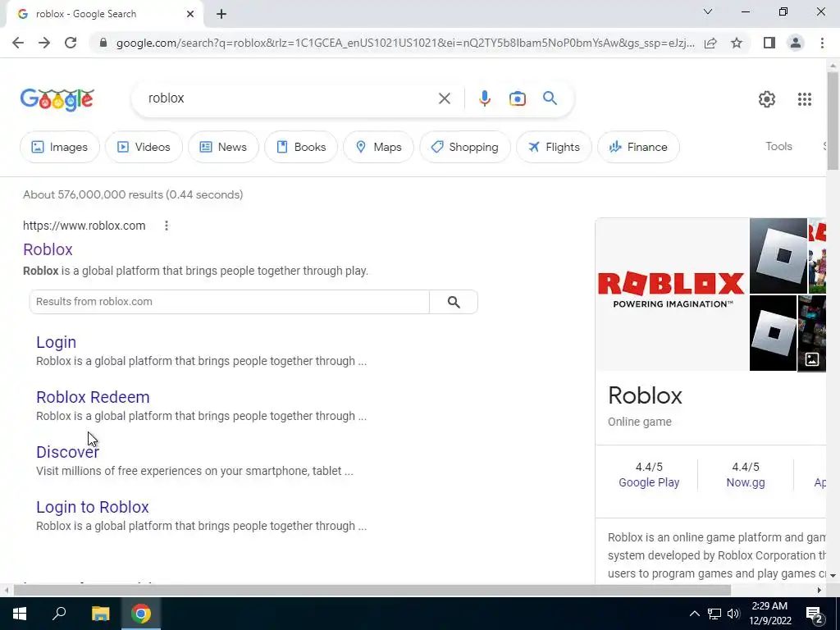Click the site search magnifier button

453,302
